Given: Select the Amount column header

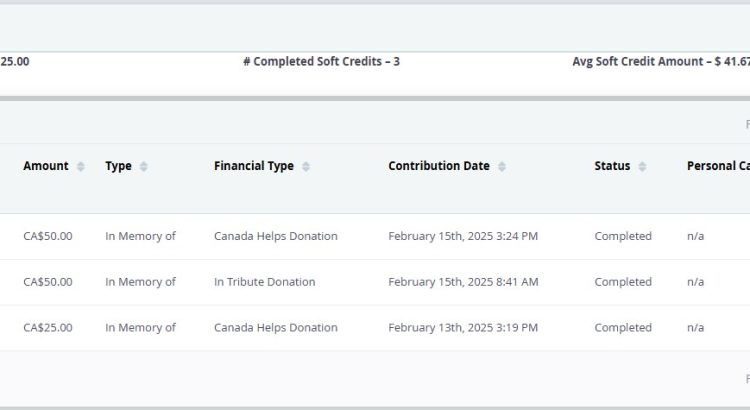Looking at the screenshot, I should pyautogui.click(x=46, y=166).
